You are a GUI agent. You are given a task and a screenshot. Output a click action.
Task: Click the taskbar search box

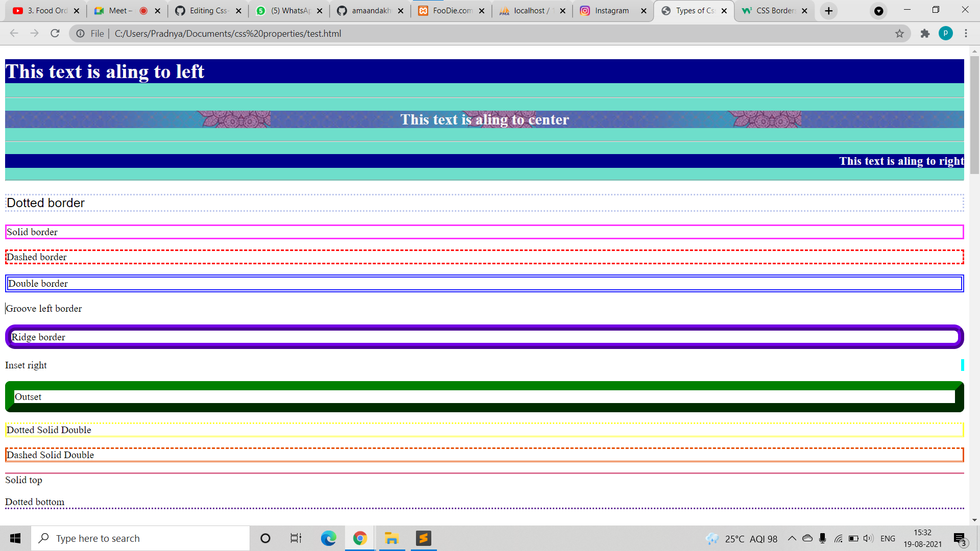click(140, 538)
